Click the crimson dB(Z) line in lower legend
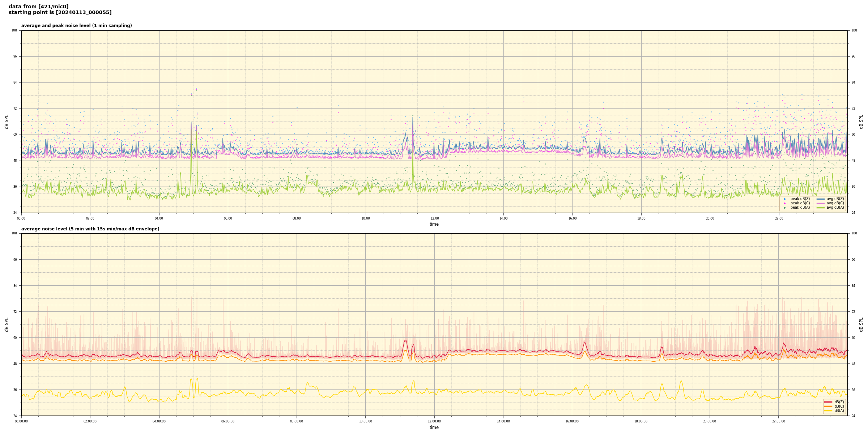The width and height of the screenshot is (868, 434). (828, 402)
